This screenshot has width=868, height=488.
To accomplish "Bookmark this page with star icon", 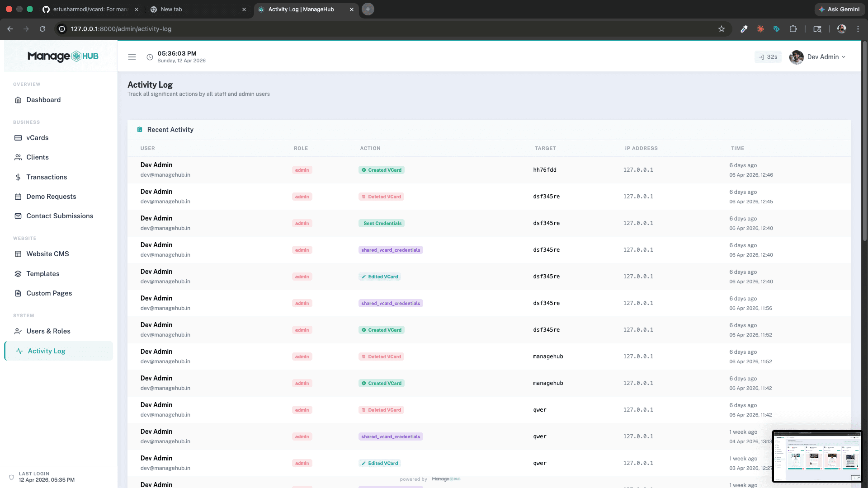I will tap(722, 29).
